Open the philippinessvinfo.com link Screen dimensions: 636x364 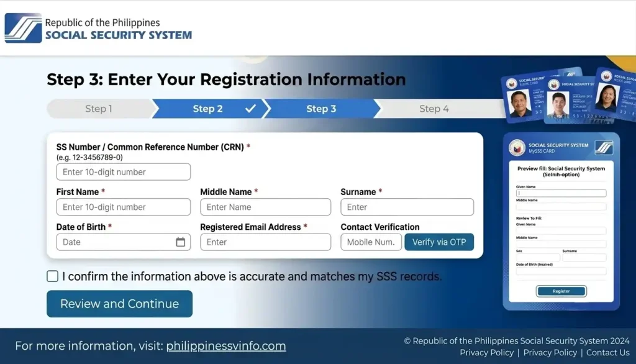coord(226,346)
